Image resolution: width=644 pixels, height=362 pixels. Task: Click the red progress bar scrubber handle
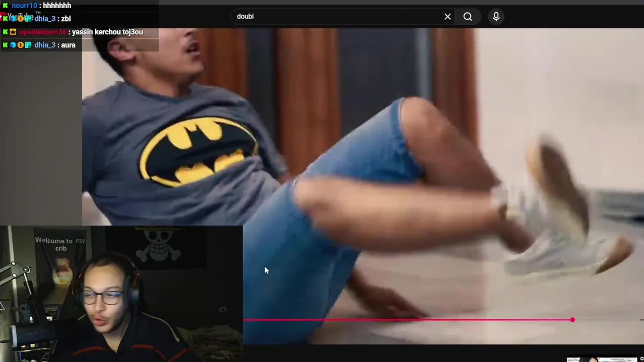coord(573,320)
